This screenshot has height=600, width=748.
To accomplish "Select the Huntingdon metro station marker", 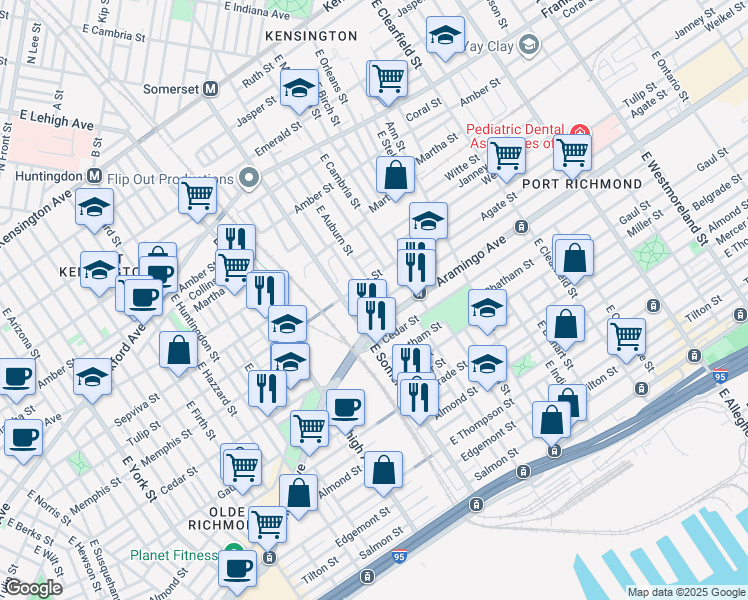I will tap(95, 175).
